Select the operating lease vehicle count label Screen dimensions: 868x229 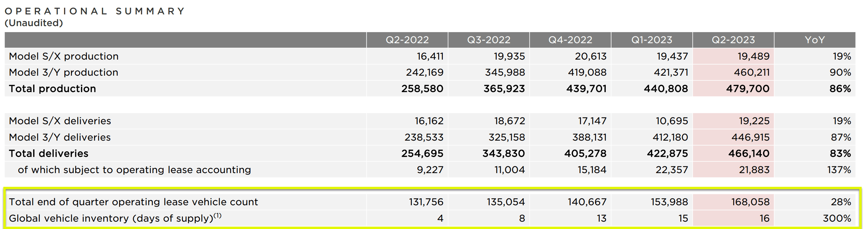[x=133, y=202]
